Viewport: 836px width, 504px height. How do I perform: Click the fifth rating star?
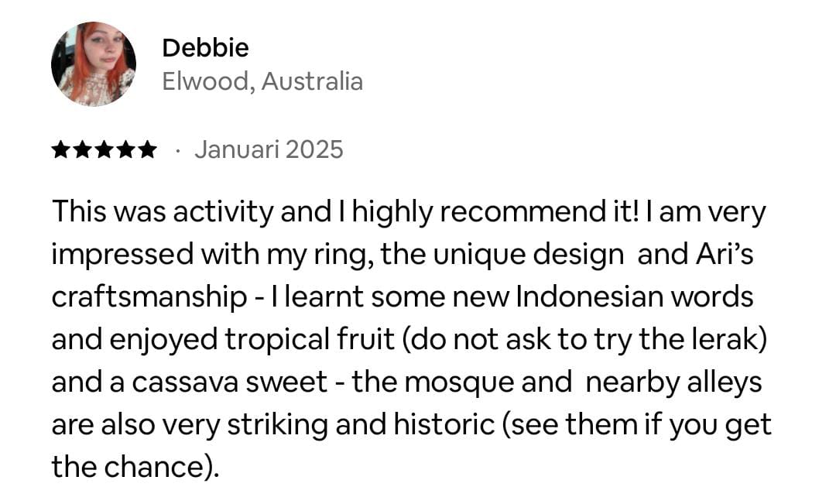click(146, 149)
